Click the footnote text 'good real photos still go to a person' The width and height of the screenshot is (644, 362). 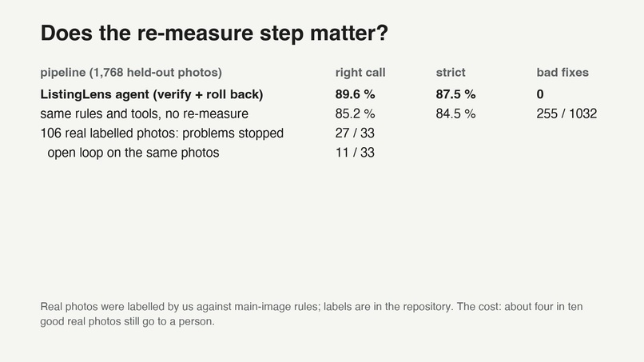[126, 322]
